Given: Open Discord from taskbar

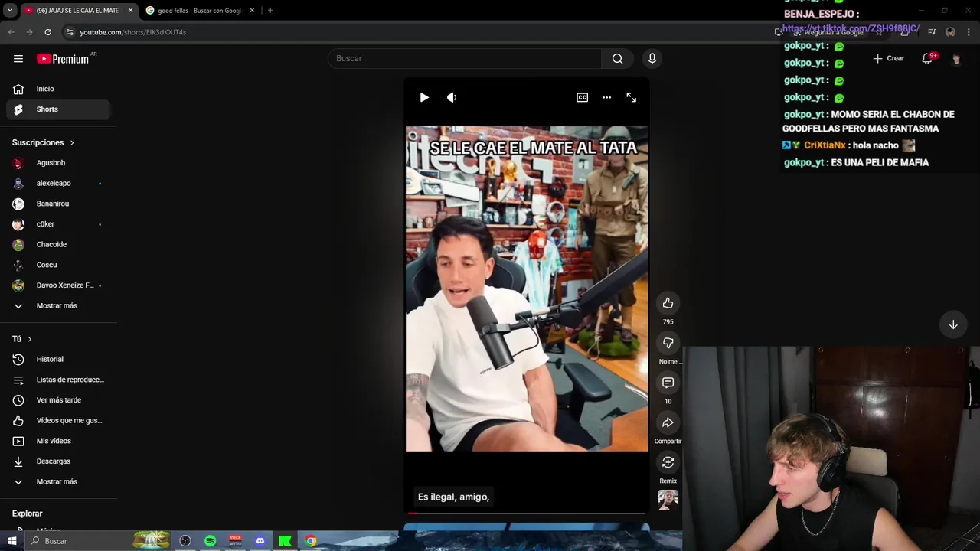Looking at the screenshot, I should [260, 541].
